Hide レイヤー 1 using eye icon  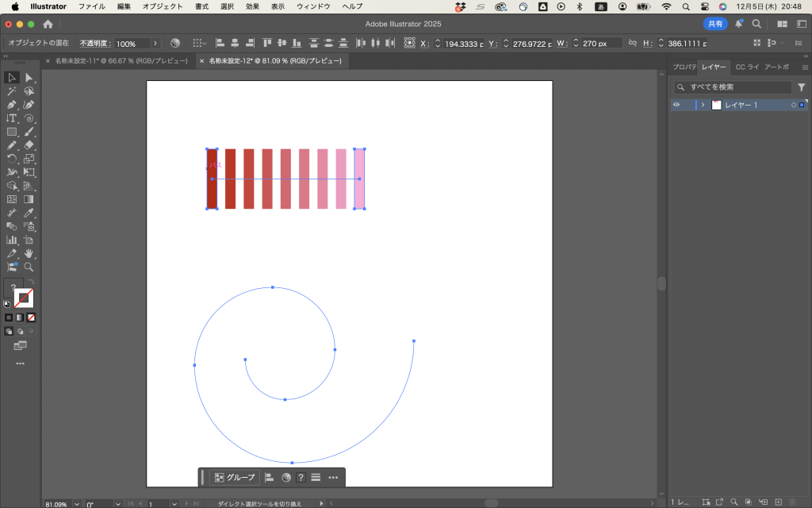pyautogui.click(x=676, y=105)
